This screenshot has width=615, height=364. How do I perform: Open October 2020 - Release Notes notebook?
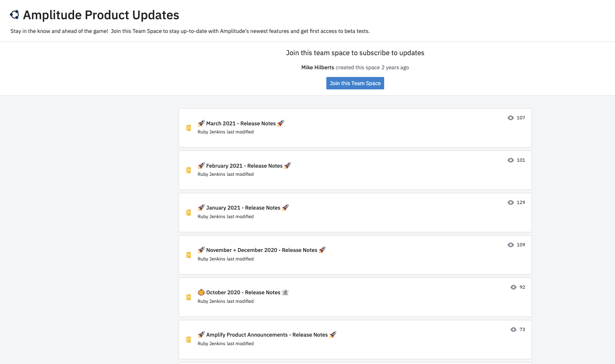click(243, 293)
